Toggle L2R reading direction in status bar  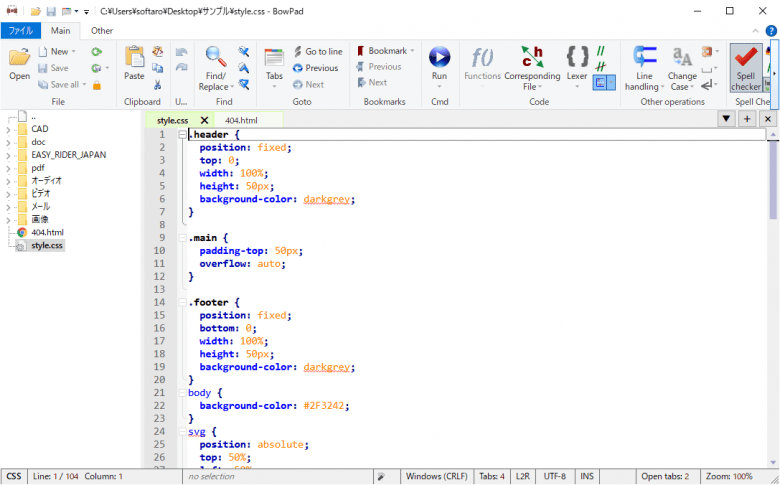[522, 477]
